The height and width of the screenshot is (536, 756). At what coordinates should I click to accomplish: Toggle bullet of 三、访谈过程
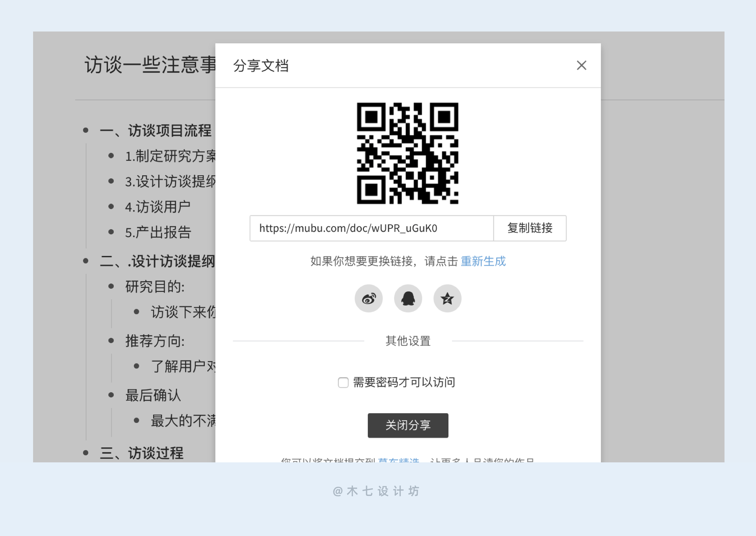(86, 453)
